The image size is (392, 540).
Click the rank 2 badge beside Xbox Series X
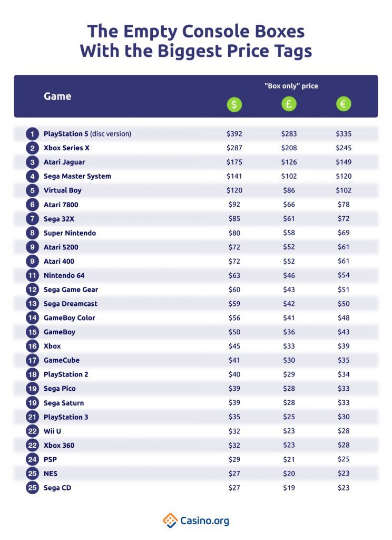(x=32, y=148)
